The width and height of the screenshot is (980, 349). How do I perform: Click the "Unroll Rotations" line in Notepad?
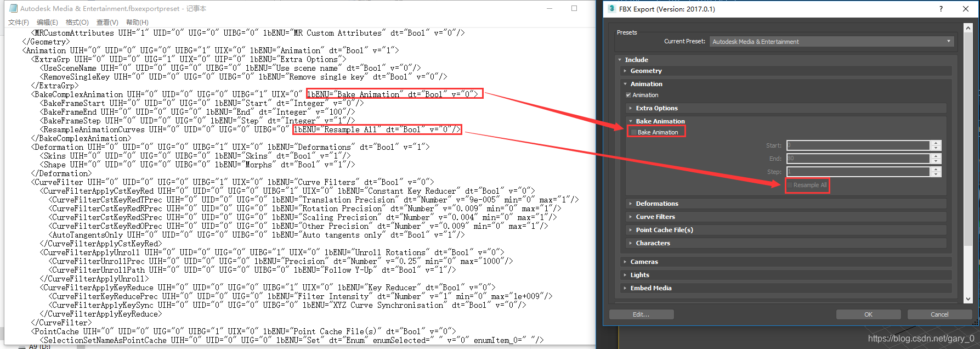click(x=272, y=252)
